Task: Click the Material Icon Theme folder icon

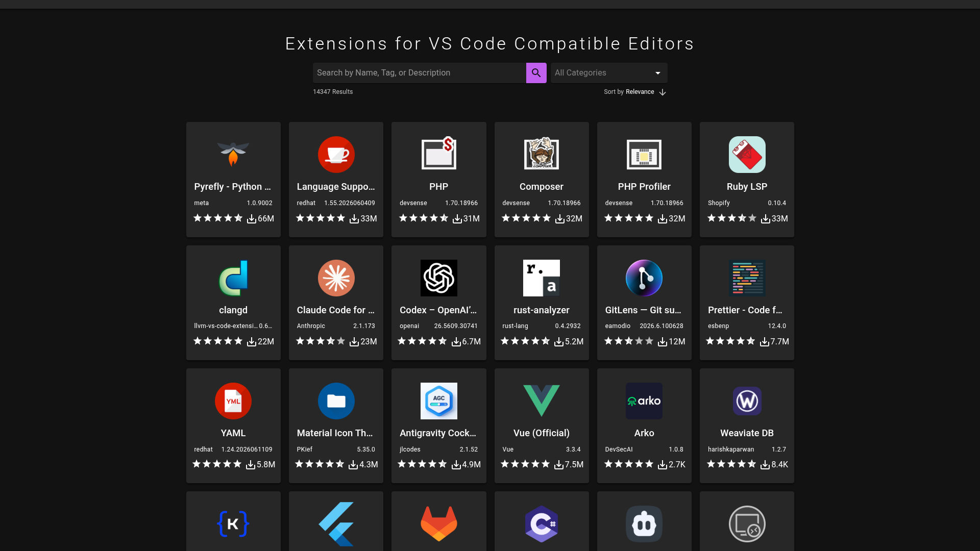Action: click(336, 401)
